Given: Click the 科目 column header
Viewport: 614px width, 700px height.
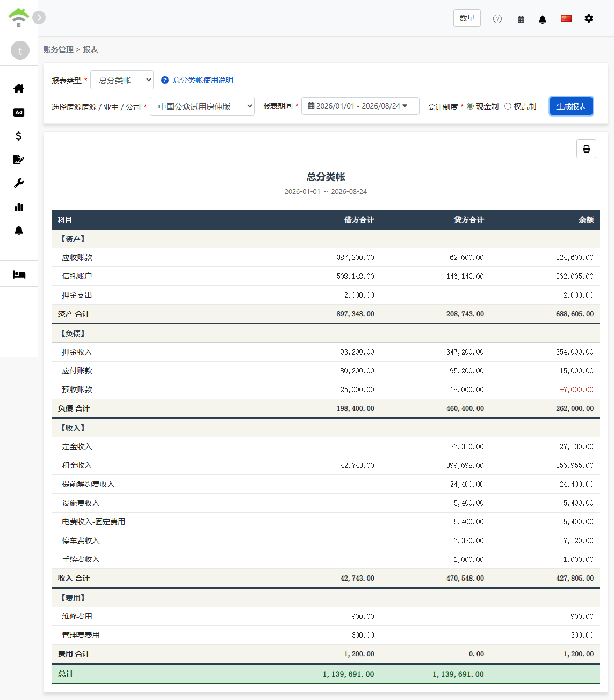Looking at the screenshot, I should [65, 220].
